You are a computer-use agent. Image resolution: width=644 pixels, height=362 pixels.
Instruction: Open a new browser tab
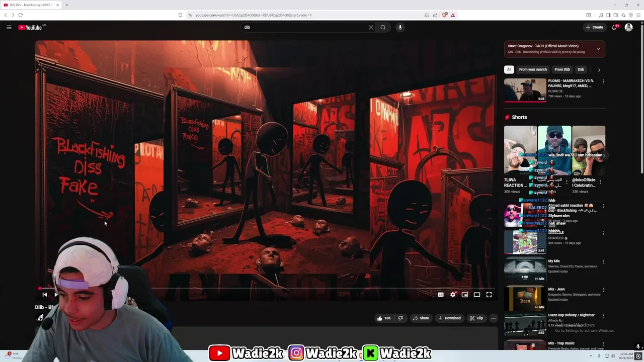[66, 5]
